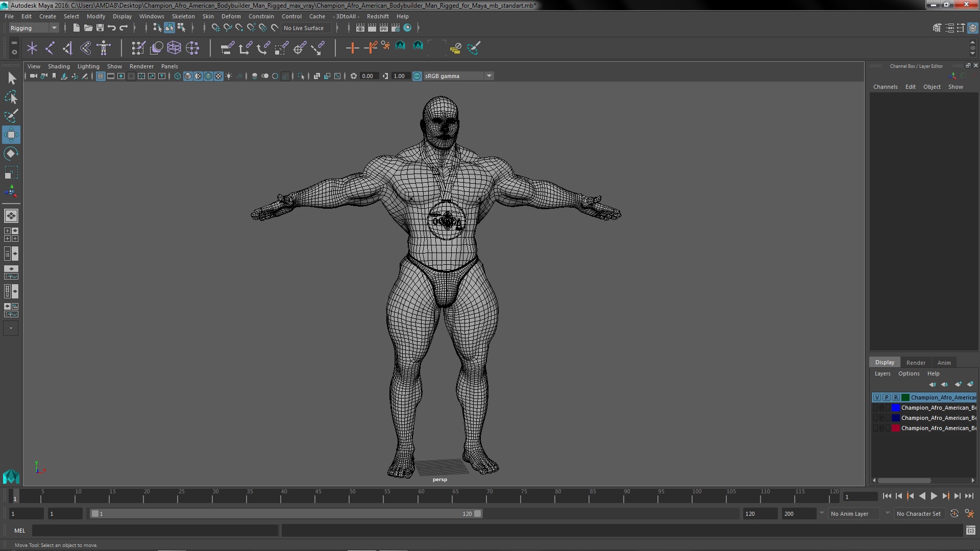Click the HumanIK character figure icon

(104, 48)
